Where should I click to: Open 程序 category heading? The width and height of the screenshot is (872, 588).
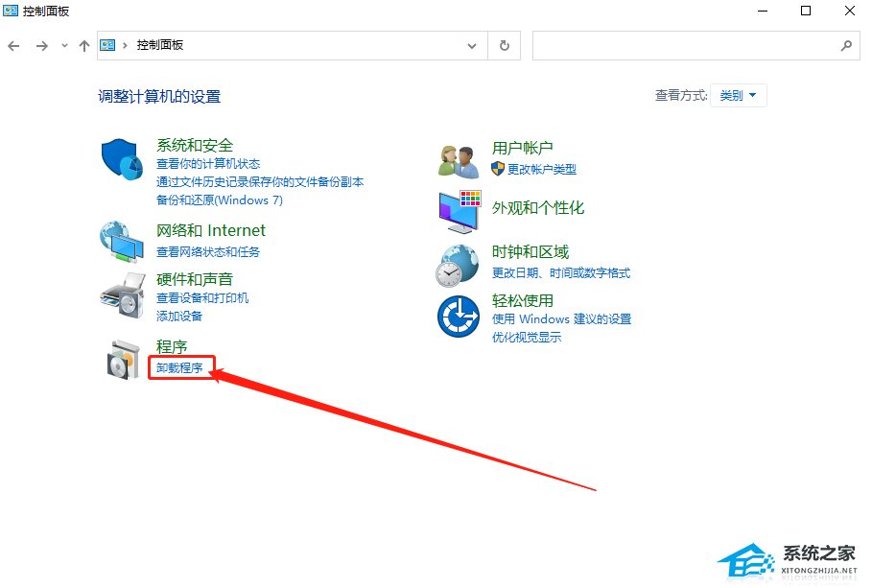[172, 346]
